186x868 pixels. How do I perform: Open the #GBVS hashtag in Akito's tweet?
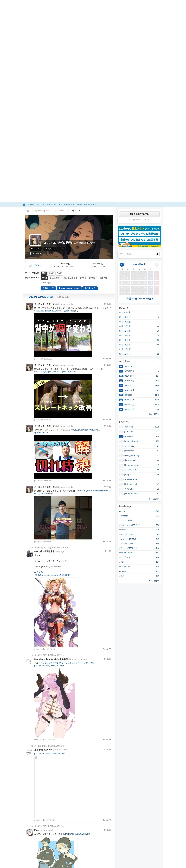(38, 575)
